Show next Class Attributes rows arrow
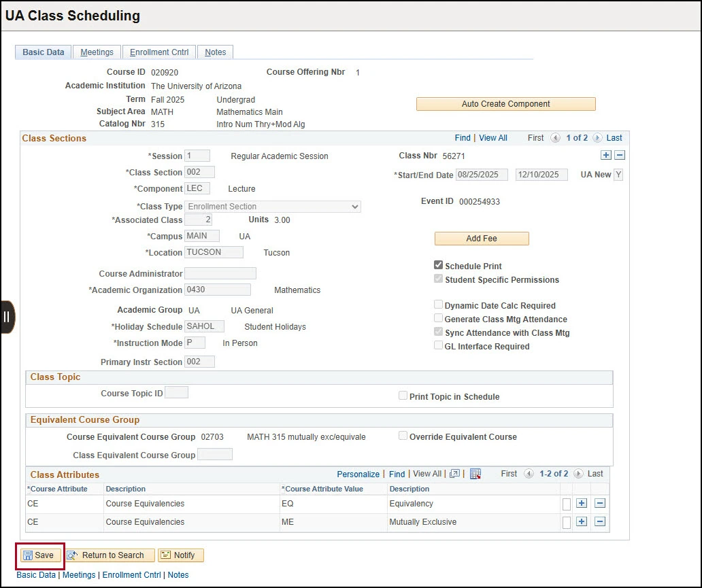The width and height of the screenshot is (702, 588). coord(578,473)
